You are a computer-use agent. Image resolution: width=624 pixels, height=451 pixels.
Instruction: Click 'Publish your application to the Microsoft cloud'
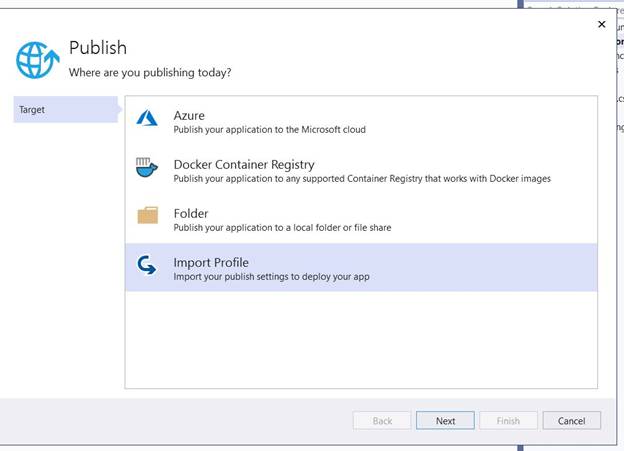click(x=269, y=130)
